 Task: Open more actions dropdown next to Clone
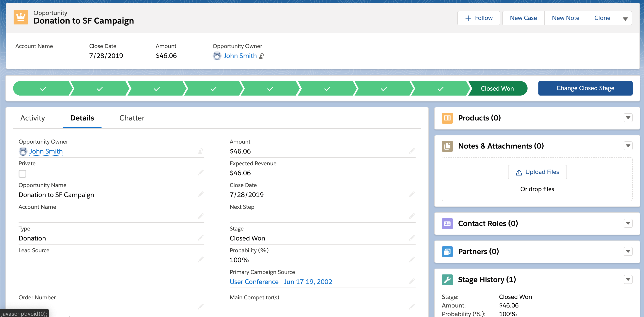[625, 18]
